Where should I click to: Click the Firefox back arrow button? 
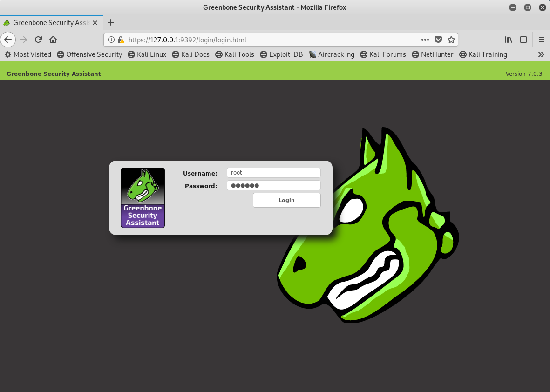click(x=8, y=40)
